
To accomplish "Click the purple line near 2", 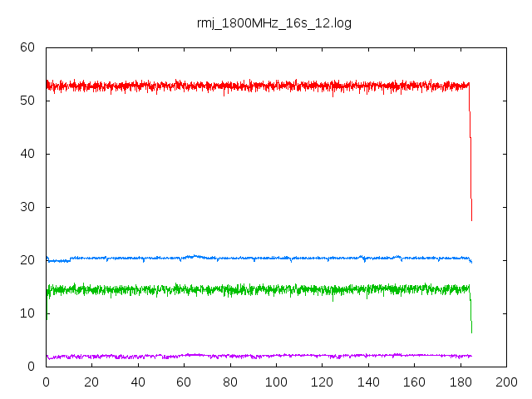I will [x=258, y=356].
